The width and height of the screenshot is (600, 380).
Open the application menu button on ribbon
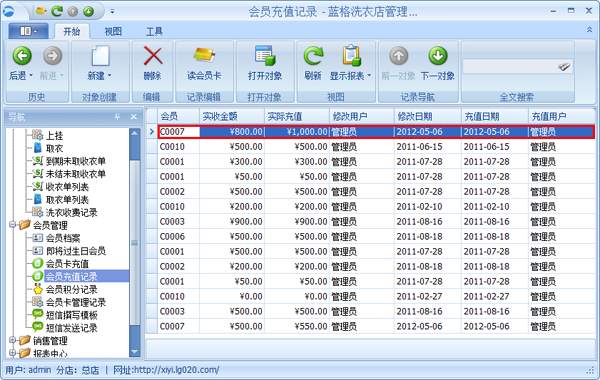(x=28, y=31)
